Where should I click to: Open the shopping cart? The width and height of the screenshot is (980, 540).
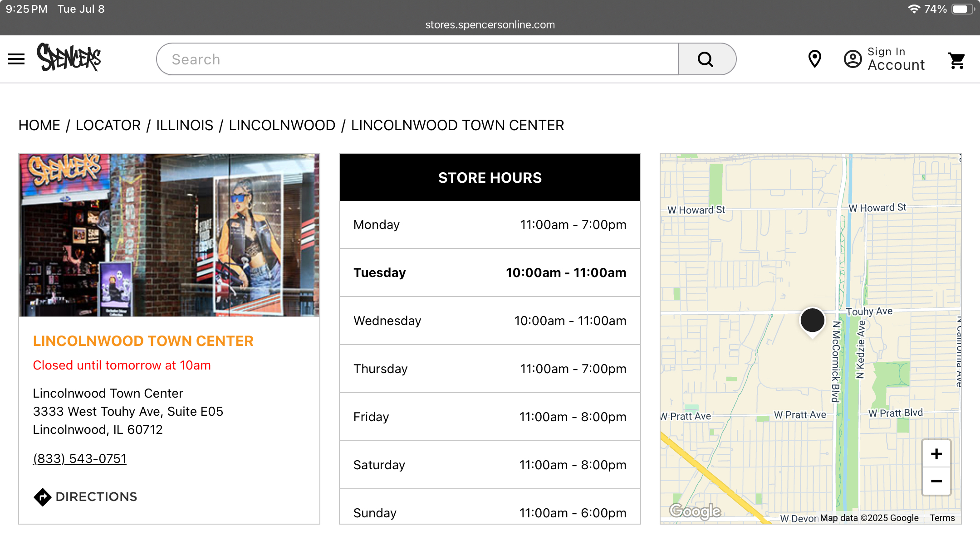point(957,60)
